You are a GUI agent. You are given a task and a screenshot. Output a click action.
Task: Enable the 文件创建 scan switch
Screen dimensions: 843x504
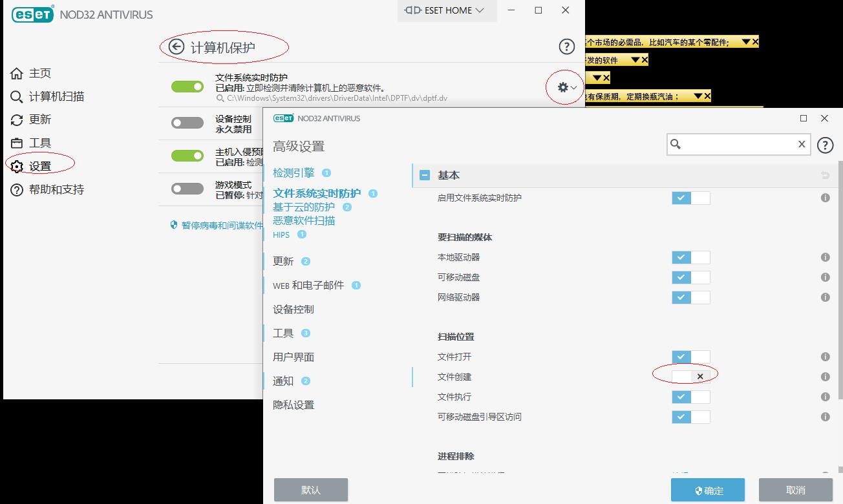pyautogui.click(x=691, y=376)
